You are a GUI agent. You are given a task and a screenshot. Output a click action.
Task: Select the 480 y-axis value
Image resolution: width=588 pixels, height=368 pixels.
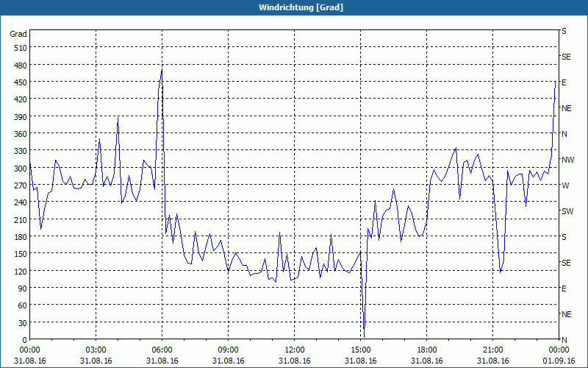(21, 66)
